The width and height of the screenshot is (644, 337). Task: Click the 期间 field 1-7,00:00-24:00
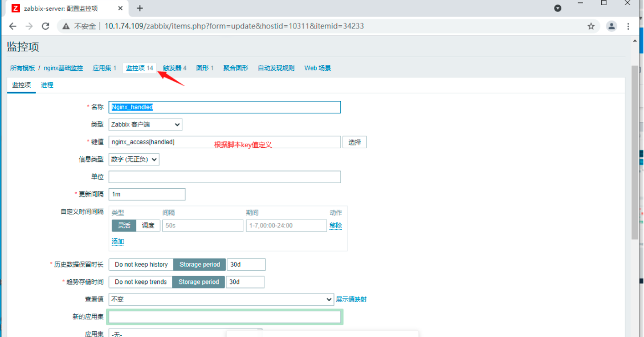coord(287,226)
